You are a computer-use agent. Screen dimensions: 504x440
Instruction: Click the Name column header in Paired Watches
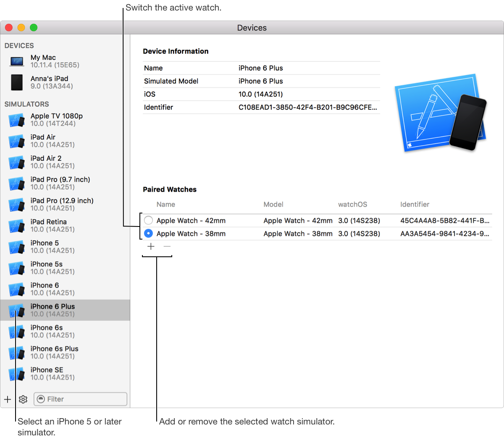(166, 204)
